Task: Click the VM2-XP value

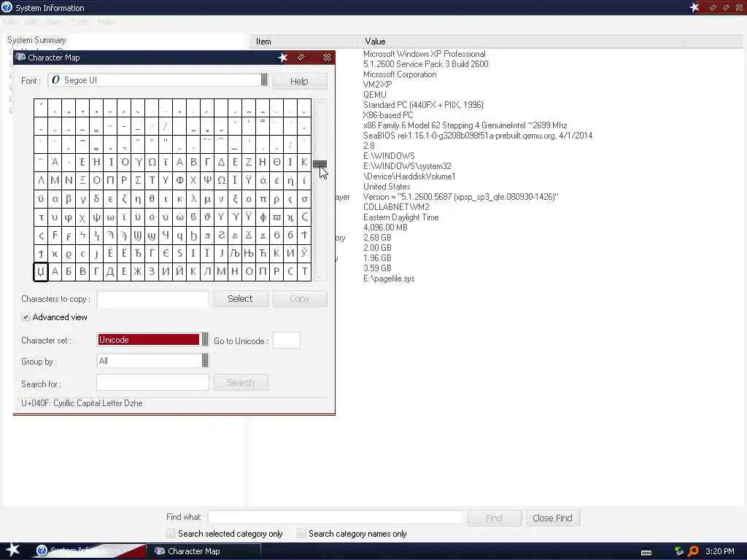Action: tap(377, 85)
